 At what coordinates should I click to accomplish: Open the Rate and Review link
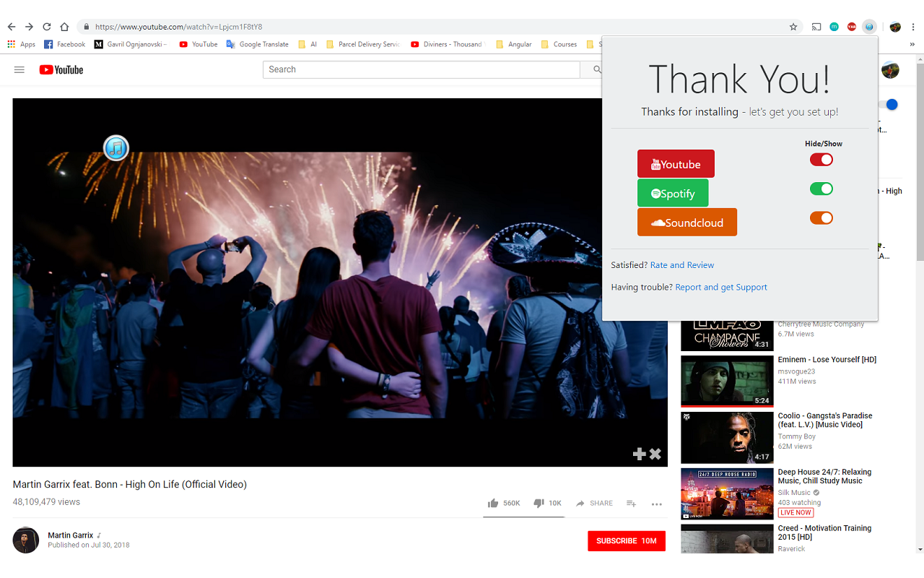pyautogui.click(x=682, y=265)
